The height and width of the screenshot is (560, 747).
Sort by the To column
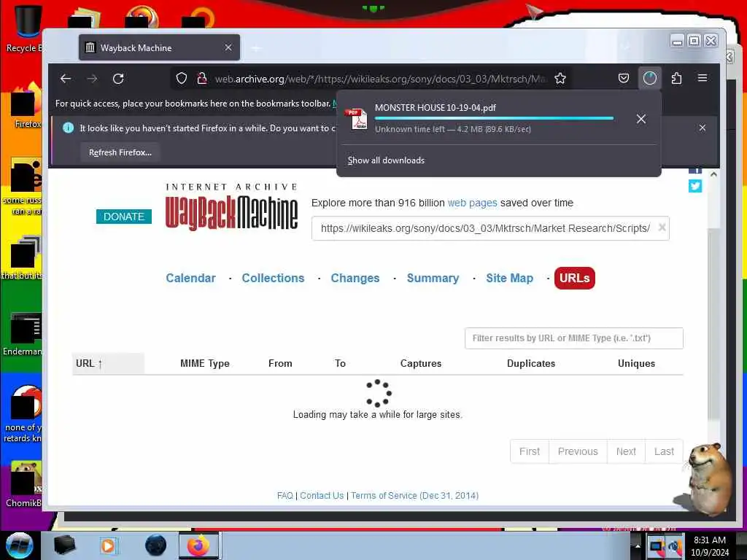340,363
